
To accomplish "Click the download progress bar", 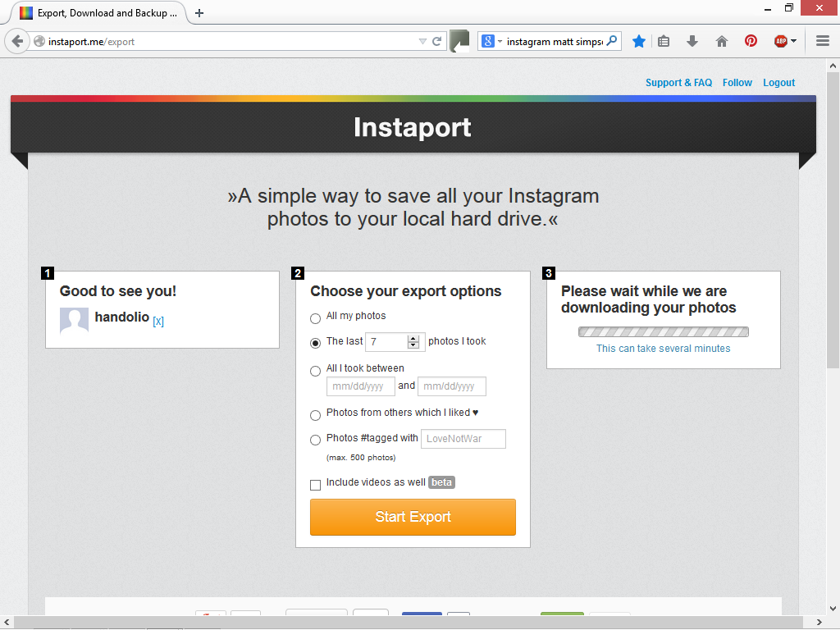I will pyautogui.click(x=663, y=331).
